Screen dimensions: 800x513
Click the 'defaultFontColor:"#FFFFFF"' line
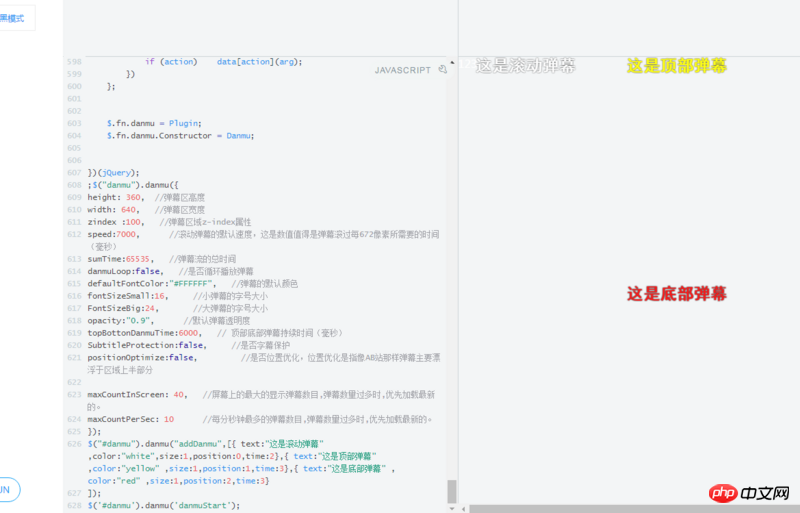[192, 284]
